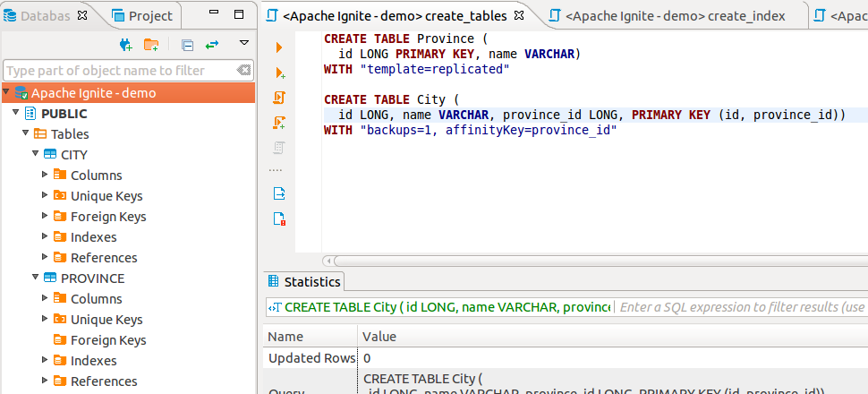Clear the object name filter via backspace icon
Screen dimensions: 868x394
point(243,71)
